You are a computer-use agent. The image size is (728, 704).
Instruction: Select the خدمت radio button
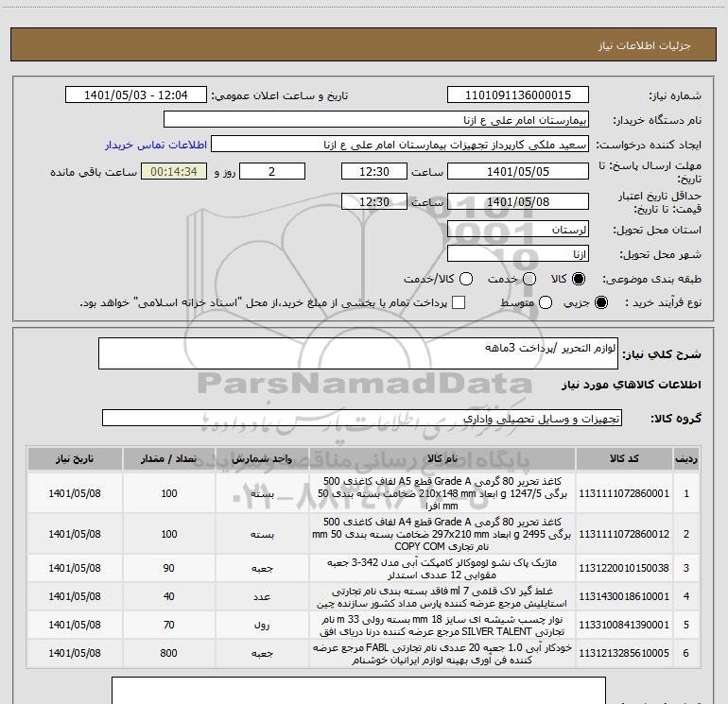tap(529, 279)
